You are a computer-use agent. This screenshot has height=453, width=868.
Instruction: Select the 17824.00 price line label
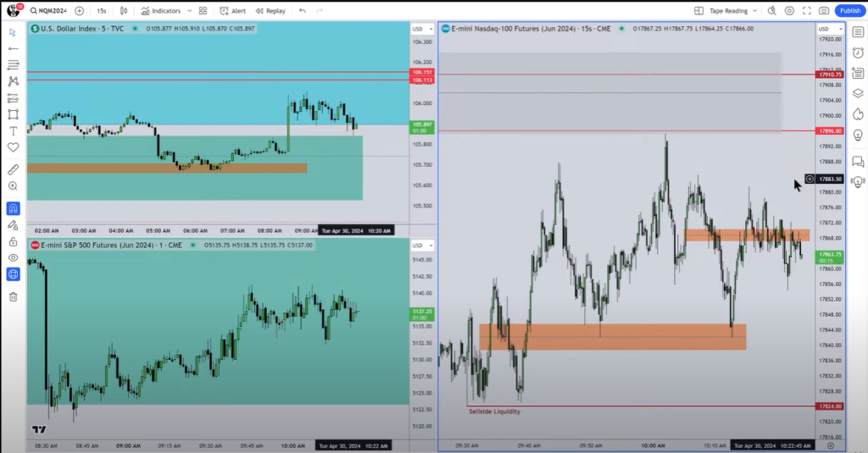point(829,406)
